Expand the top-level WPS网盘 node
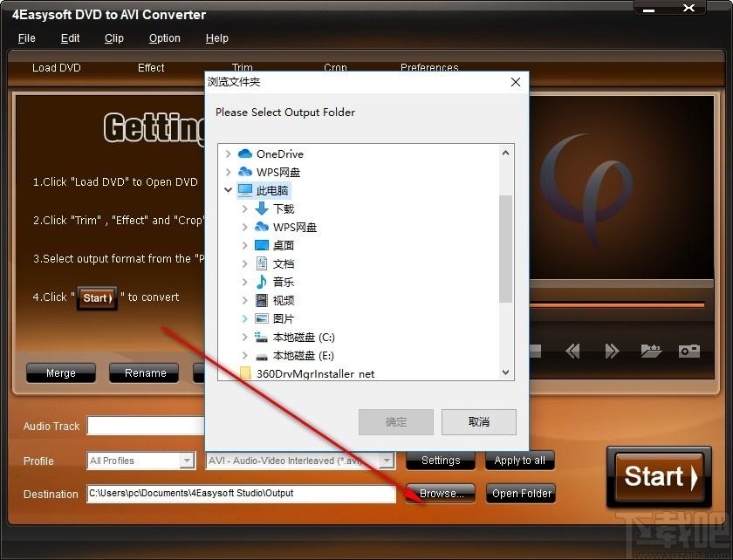Screen dimensions: 733x560 [228, 172]
